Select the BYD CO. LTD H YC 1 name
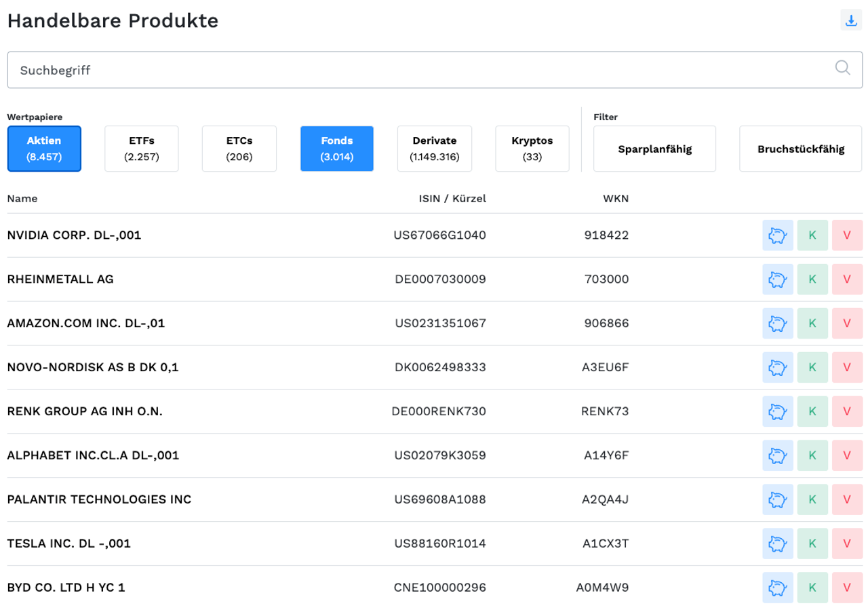The height and width of the screenshot is (608, 868). pos(66,588)
